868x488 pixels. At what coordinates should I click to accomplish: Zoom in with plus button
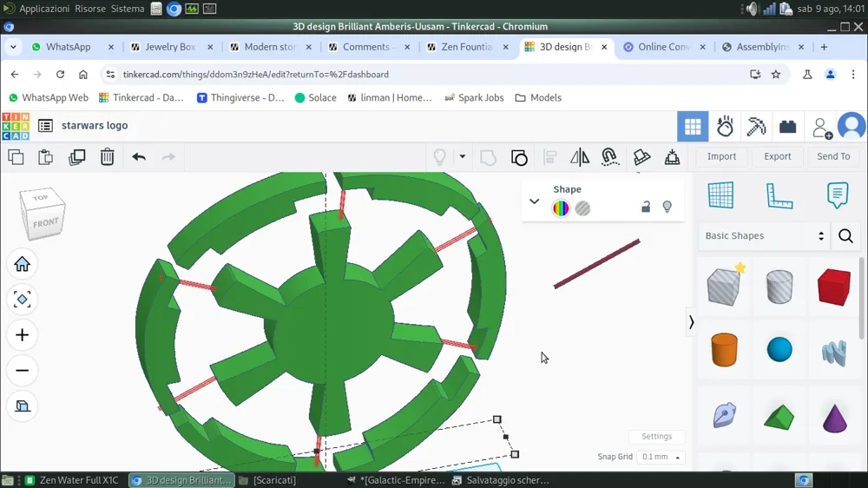(x=23, y=335)
